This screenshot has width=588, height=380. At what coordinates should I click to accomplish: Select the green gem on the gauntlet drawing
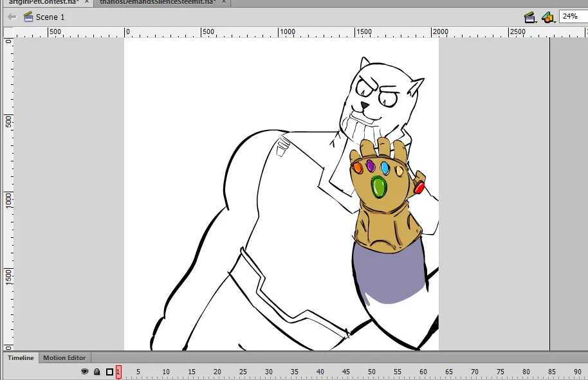coord(379,187)
